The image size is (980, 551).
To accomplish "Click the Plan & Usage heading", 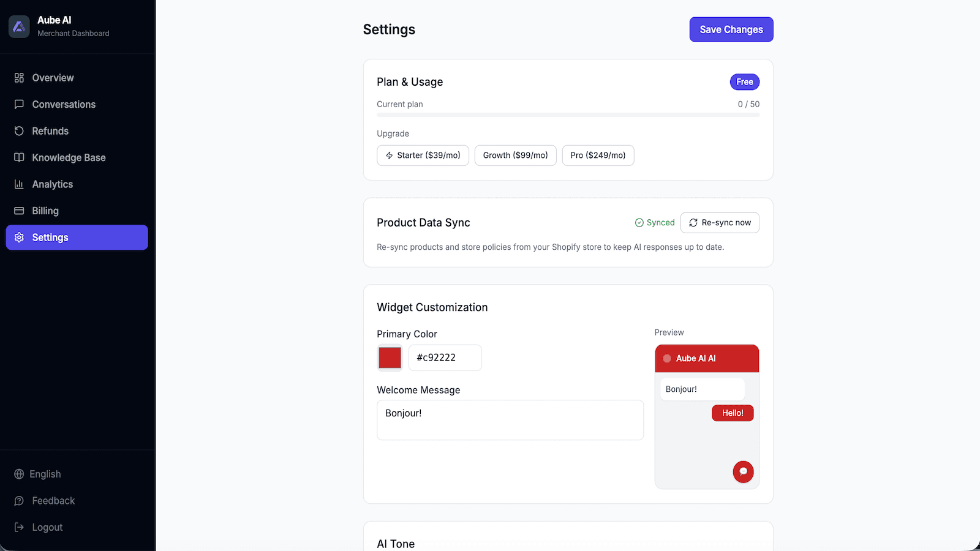I will coord(410,82).
